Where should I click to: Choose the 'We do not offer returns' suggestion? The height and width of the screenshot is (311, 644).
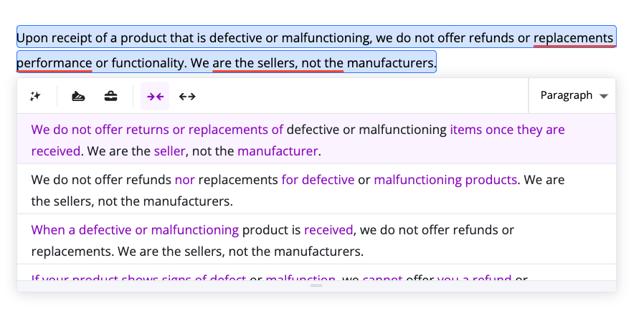click(316, 139)
